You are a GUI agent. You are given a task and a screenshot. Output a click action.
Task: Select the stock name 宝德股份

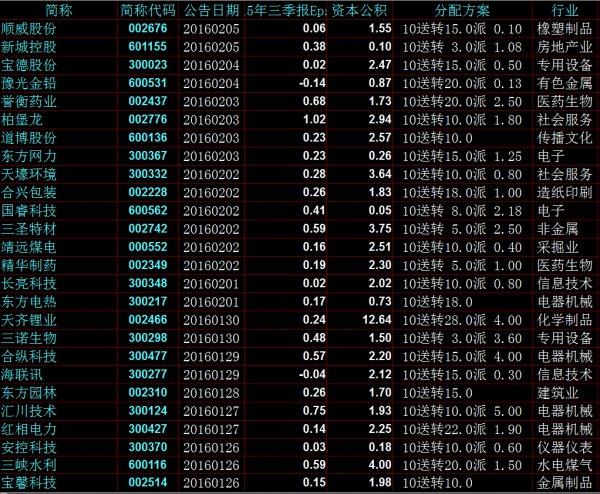(29, 65)
